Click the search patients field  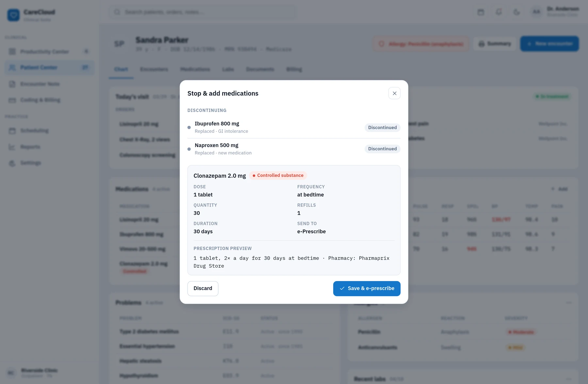point(203,12)
